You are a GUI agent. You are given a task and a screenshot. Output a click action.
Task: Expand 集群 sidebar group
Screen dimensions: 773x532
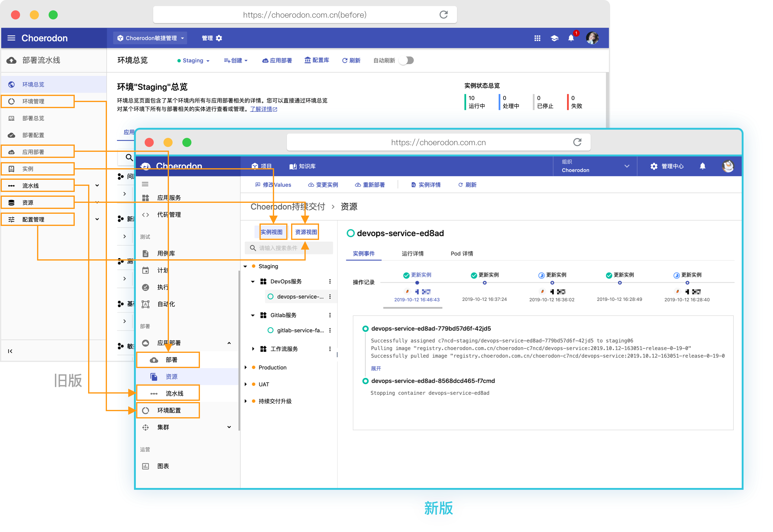pos(229,427)
